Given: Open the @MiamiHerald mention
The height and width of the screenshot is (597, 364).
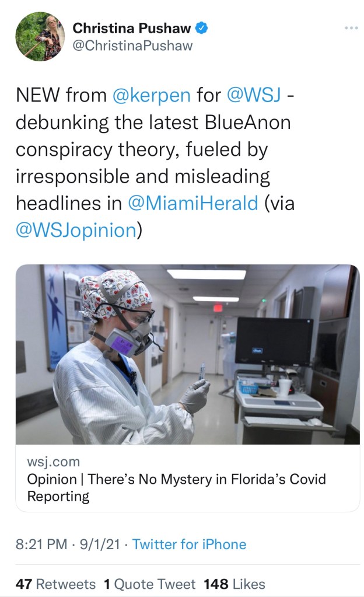Looking at the screenshot, I should click(192, 203).
